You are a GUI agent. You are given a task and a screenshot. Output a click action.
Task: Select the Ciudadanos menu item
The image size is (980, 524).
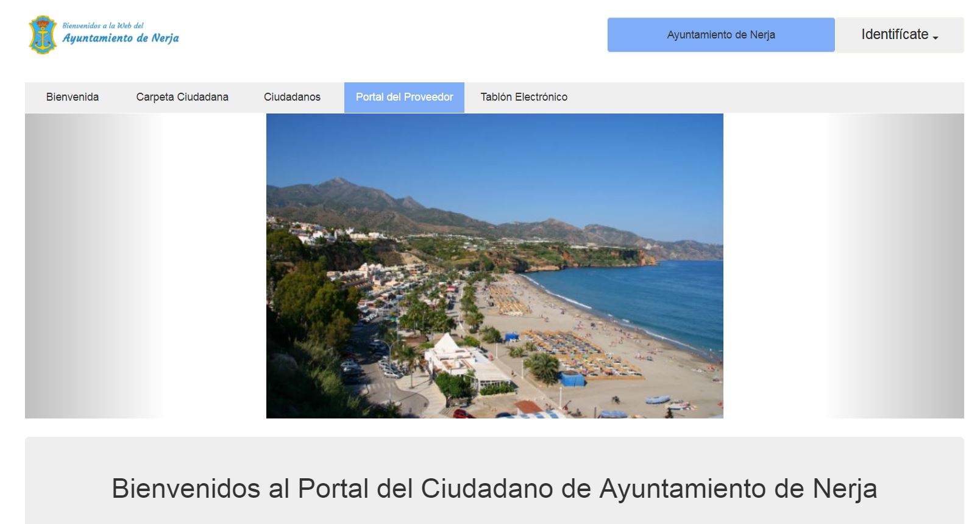click(x=292, y=97)
